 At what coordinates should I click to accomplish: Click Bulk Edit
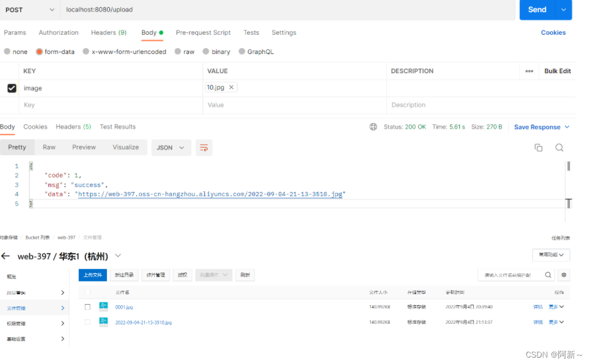(x=557, y=71)
